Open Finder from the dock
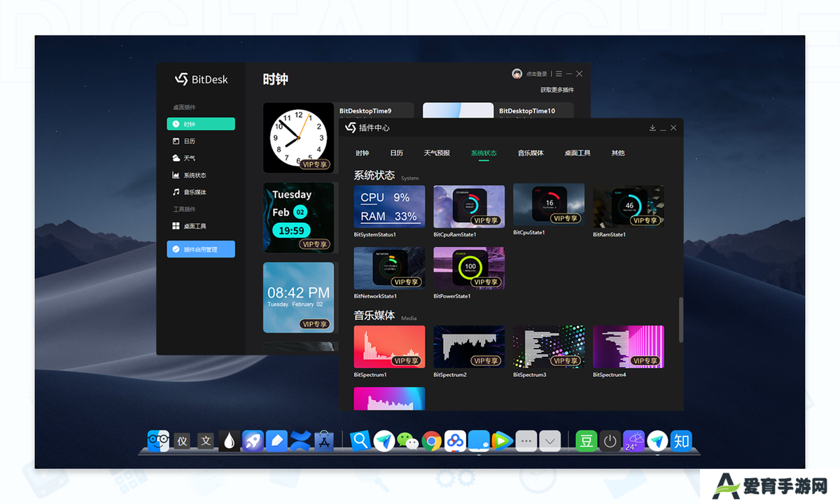 [x=158, y=441]
